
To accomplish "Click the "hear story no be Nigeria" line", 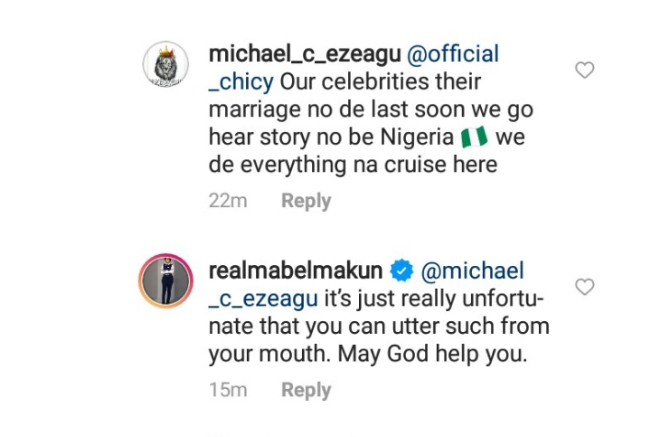I will click(x=330, y=137).
